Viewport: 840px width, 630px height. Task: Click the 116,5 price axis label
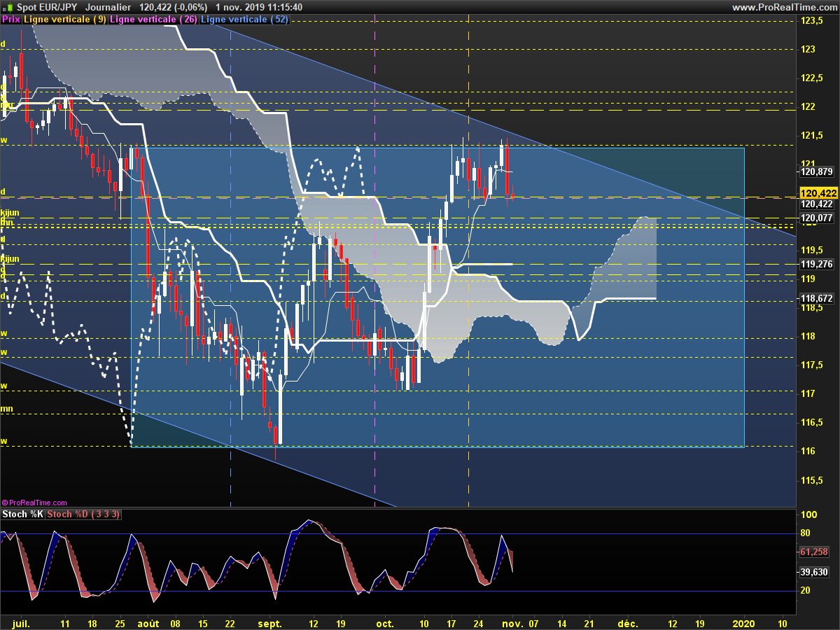click(x=811, y=422)
